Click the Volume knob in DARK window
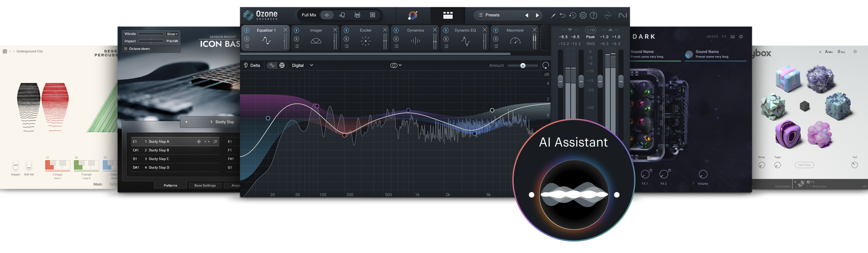868x253 pixels. 703,174
